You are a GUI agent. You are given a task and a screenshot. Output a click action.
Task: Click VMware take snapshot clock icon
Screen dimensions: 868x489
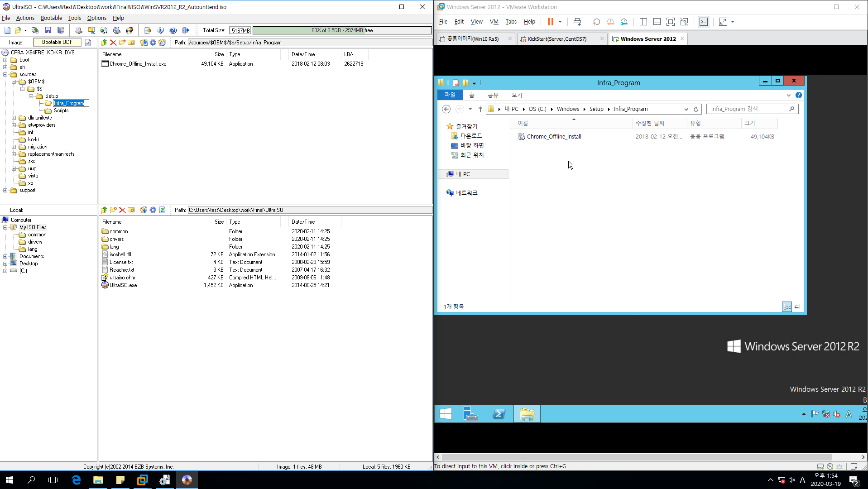597,22
